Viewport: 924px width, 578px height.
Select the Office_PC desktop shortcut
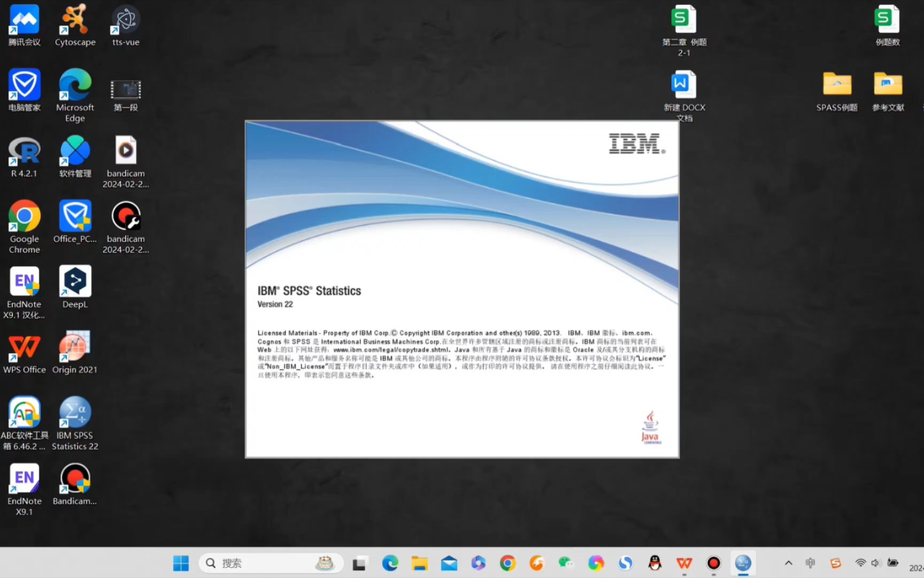[x=75, y=222]
